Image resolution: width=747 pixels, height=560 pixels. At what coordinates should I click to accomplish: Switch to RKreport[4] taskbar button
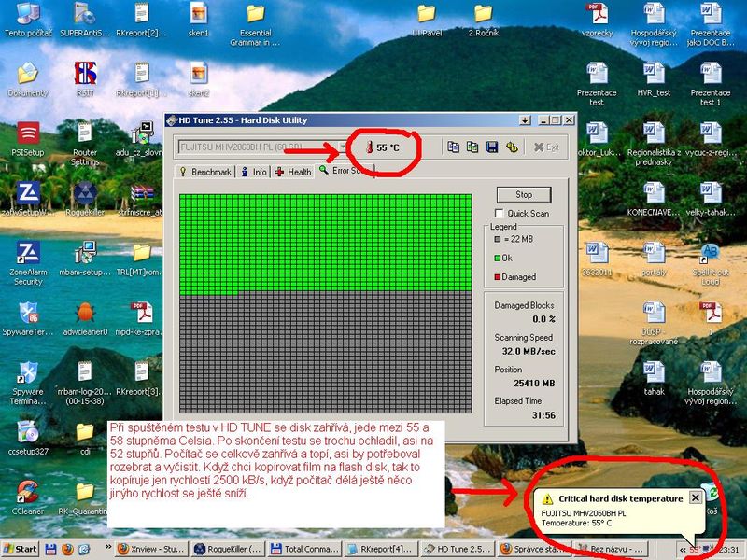(x=381, y=549)
